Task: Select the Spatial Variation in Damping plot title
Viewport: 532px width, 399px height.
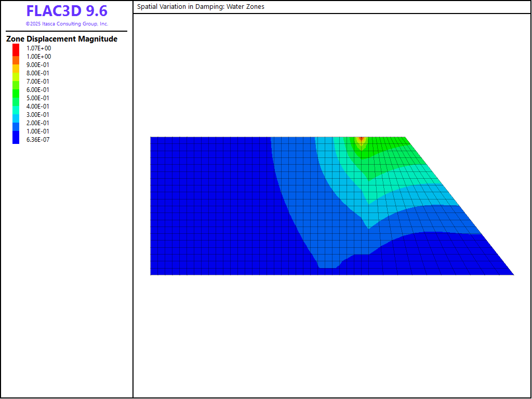Action: point(201,7)
